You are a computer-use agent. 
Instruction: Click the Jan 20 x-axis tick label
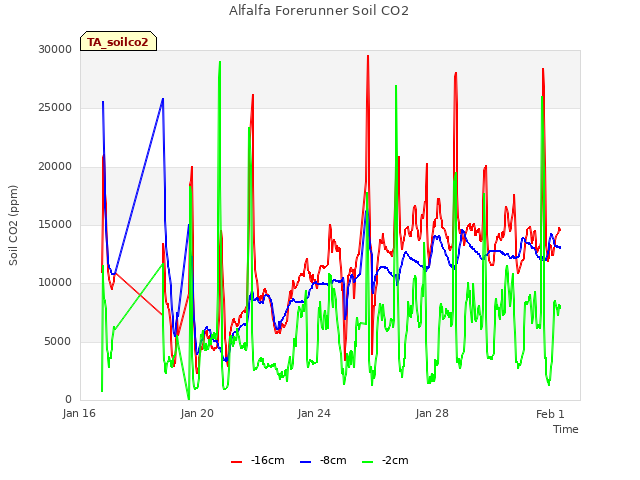pos(197,413)
